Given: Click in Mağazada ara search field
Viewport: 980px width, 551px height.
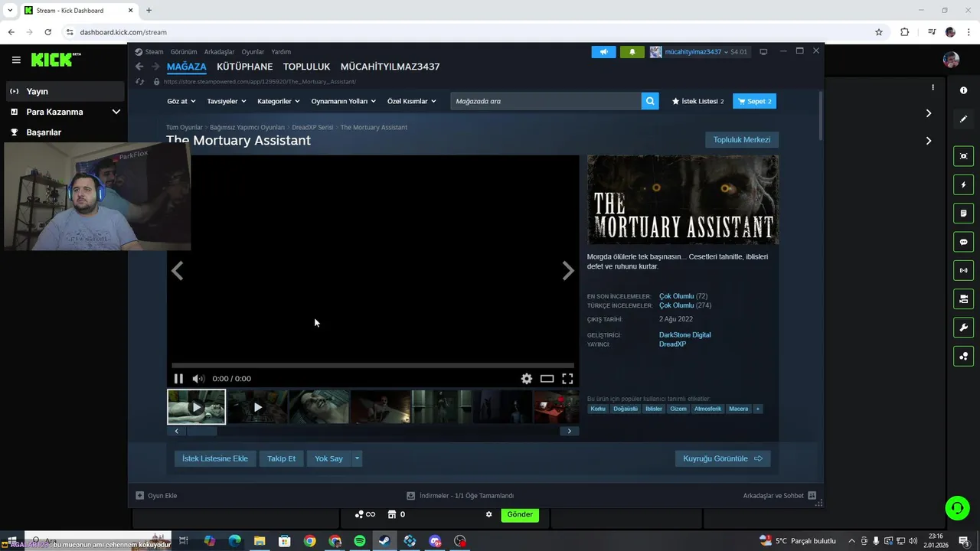Looking at the screenshot, I should [546, 101].
